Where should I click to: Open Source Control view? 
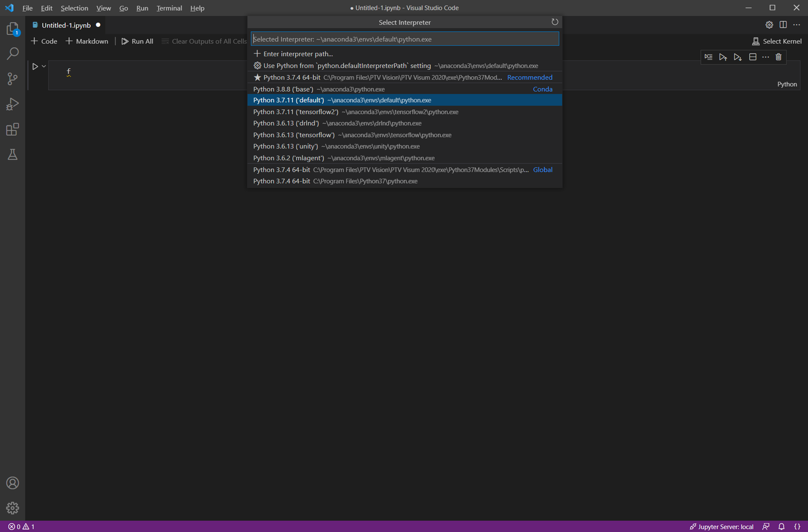13,78
